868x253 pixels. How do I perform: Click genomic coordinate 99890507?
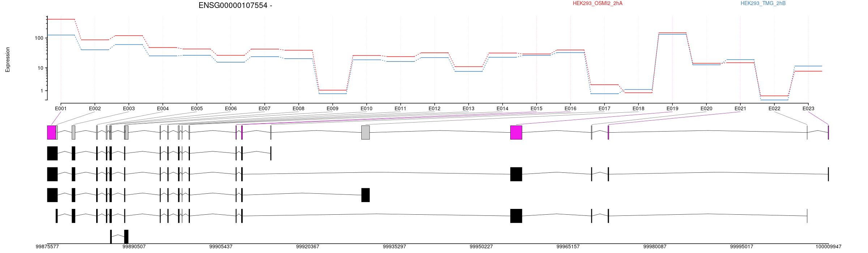(134, 247)
